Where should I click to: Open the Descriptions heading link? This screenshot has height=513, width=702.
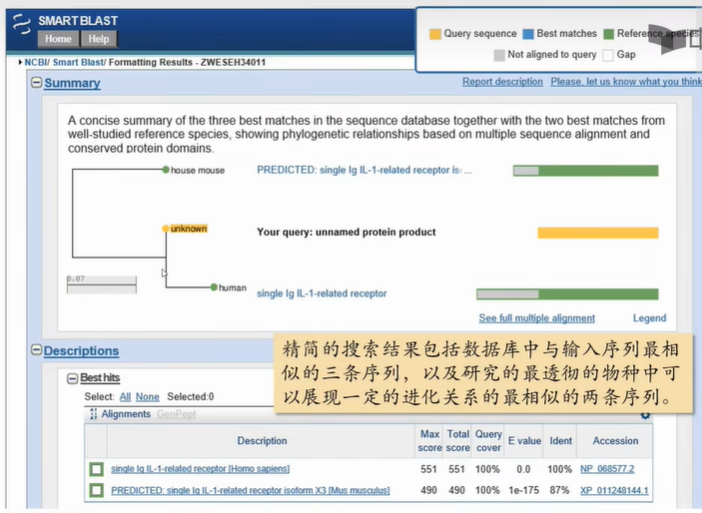pos(81,351)
